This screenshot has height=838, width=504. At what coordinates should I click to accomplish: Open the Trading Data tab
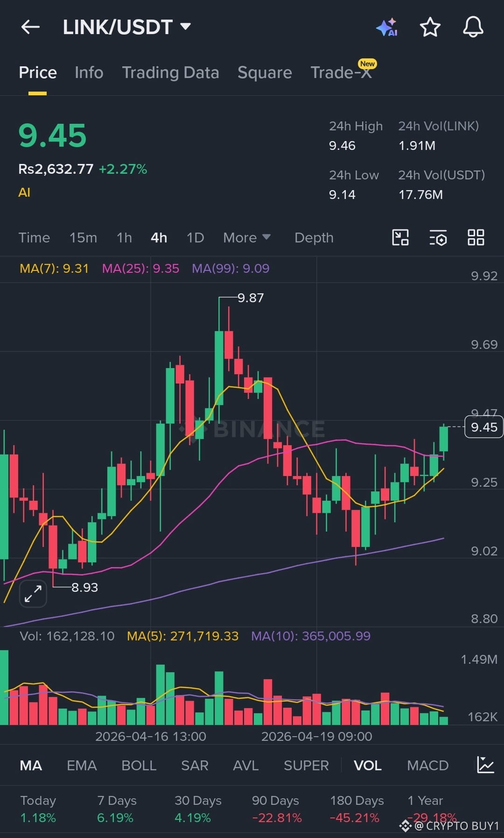(x=170, y=72)
